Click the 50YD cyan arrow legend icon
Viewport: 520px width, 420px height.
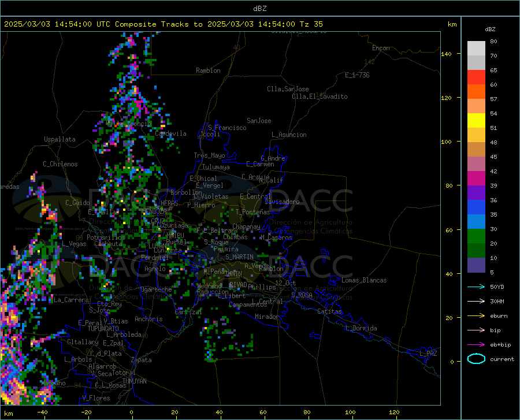pyautogui.click(x=476, y=287)
